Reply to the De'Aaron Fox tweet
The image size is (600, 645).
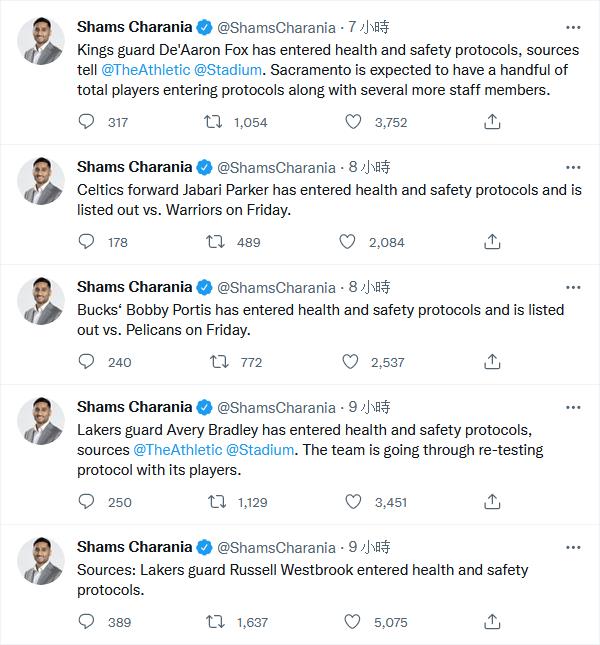coord(87,122)
